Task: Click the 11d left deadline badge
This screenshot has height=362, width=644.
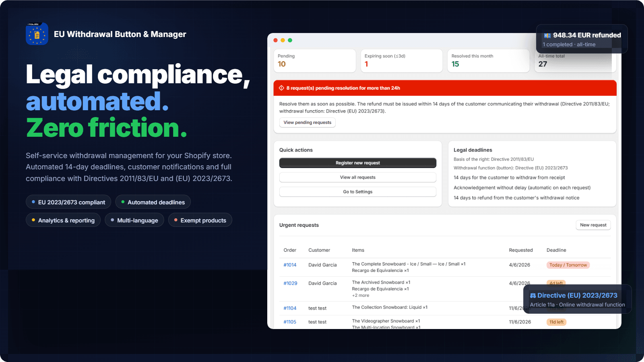Action: (556, 322)
